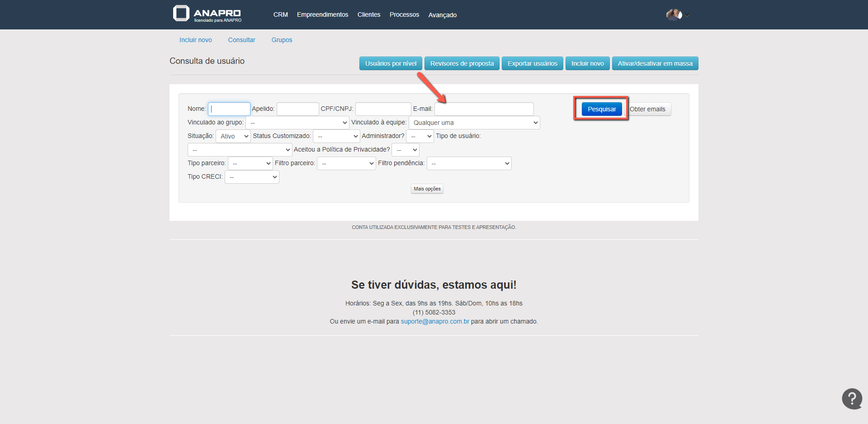Open the Administrador? dropdown
The width and height of the screenshot is (868, 424).
click(x=420, y=136)
